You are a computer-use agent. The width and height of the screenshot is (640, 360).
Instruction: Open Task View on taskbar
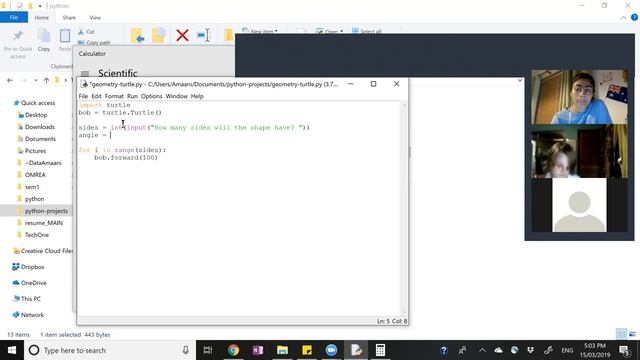tap(208, 350)
